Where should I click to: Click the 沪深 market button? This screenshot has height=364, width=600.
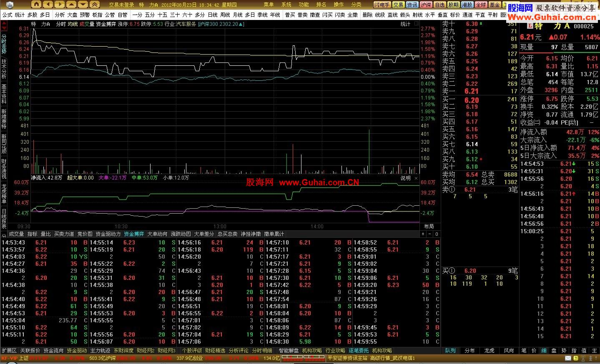point(426,5)
